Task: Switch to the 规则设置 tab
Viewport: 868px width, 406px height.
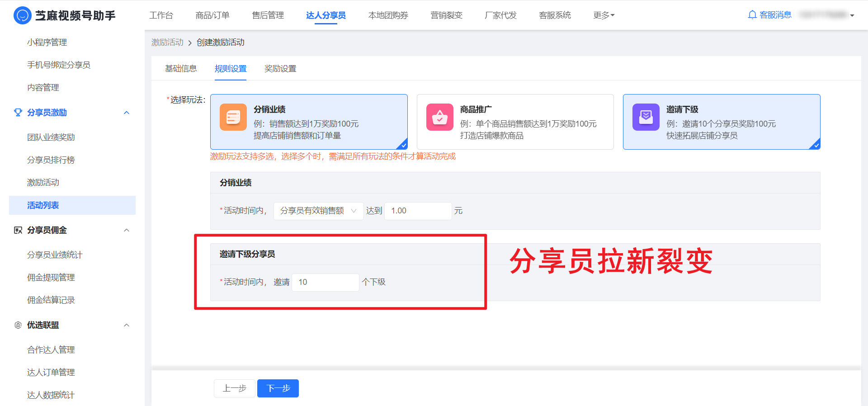Action: [x=231, y=69]
